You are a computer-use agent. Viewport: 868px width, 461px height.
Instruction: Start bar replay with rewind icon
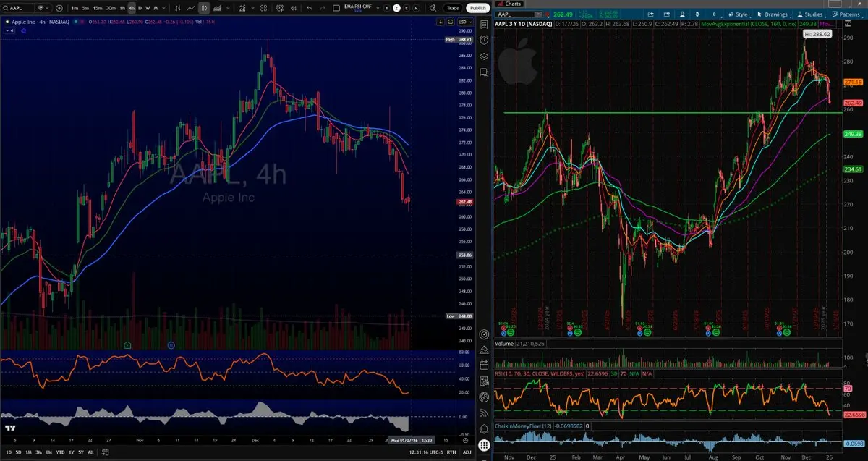tap(294, 8)
